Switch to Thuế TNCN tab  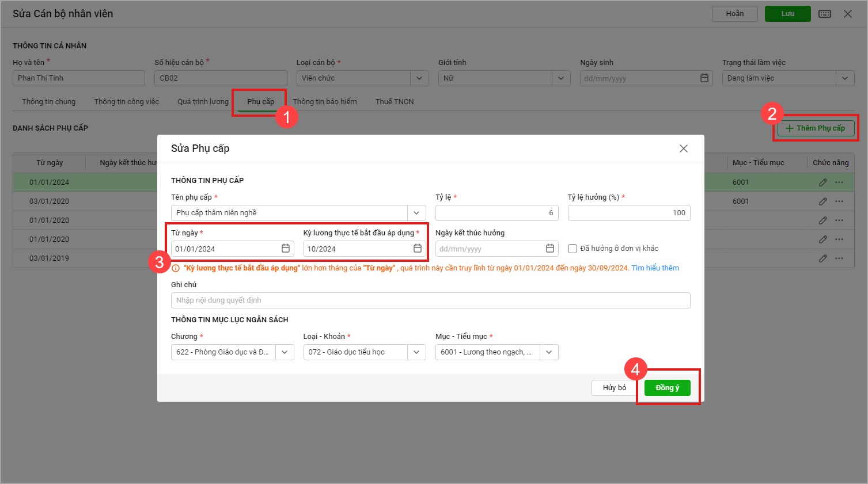[x=395, y=102]
